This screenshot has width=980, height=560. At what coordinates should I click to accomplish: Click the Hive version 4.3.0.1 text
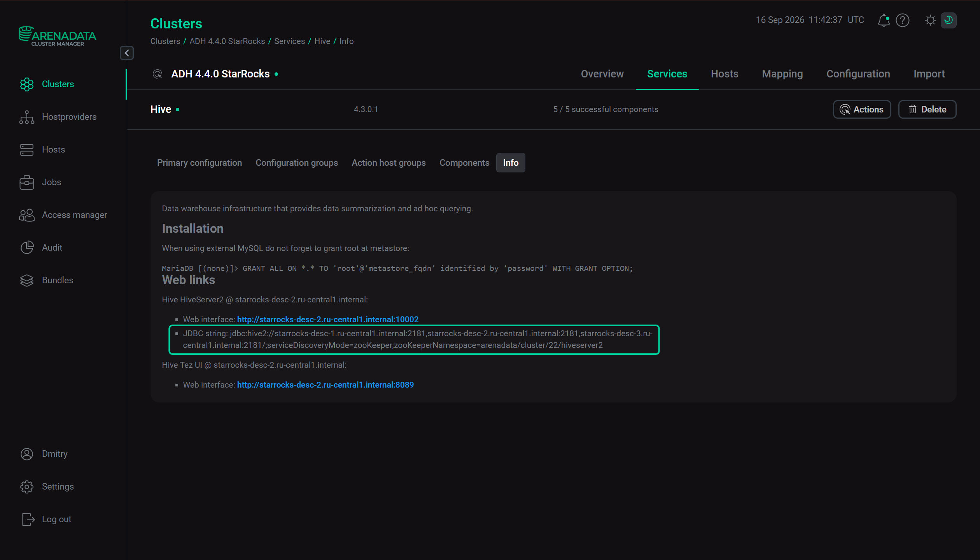(x=366, y=109)
